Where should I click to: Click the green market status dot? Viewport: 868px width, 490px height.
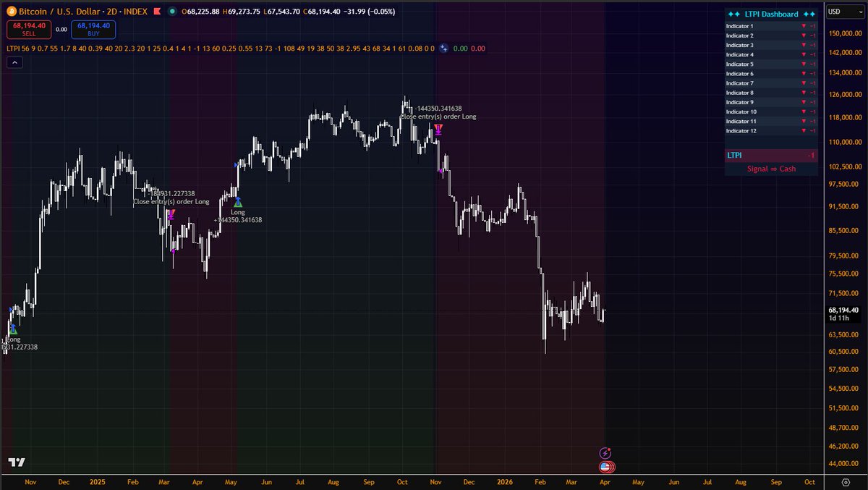point(172,12)
